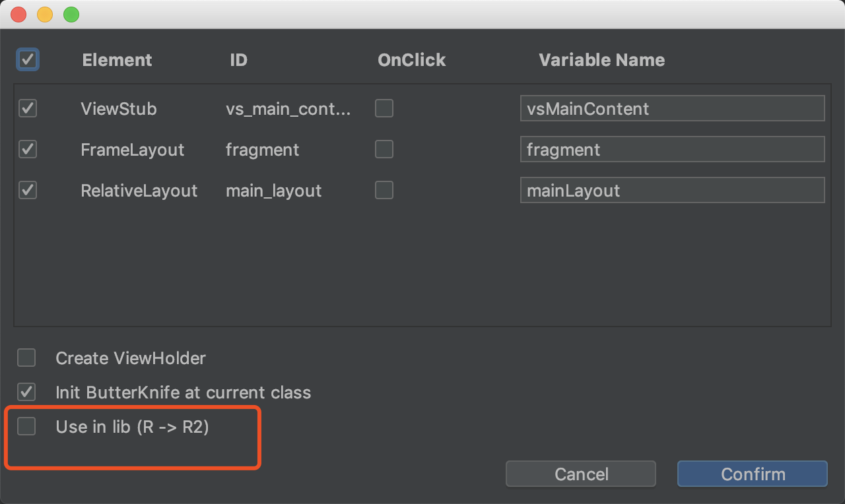845x504 pixels.
Task: Uncheck the RelativeLayout element row
Action: 27,190
